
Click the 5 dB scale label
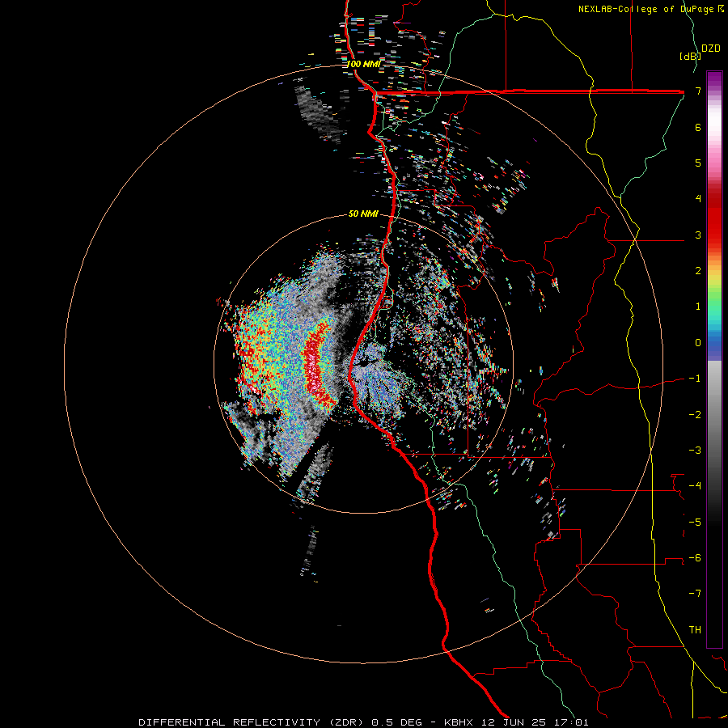698,163
